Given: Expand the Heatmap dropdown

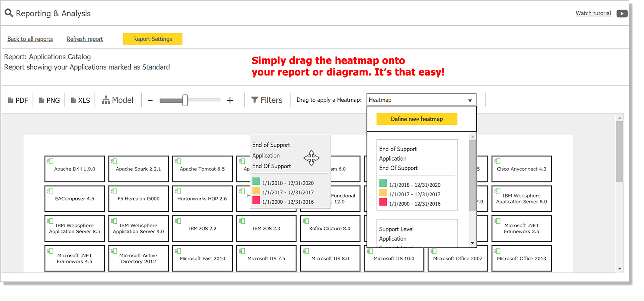Looking at the screenshot, I should pyautogui.click(x=421, y=100).
